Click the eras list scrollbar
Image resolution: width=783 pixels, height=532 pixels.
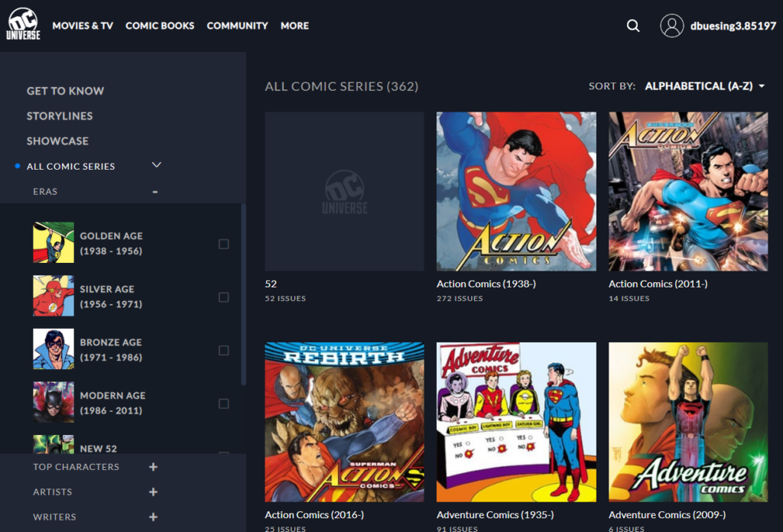tap(243, 294)
